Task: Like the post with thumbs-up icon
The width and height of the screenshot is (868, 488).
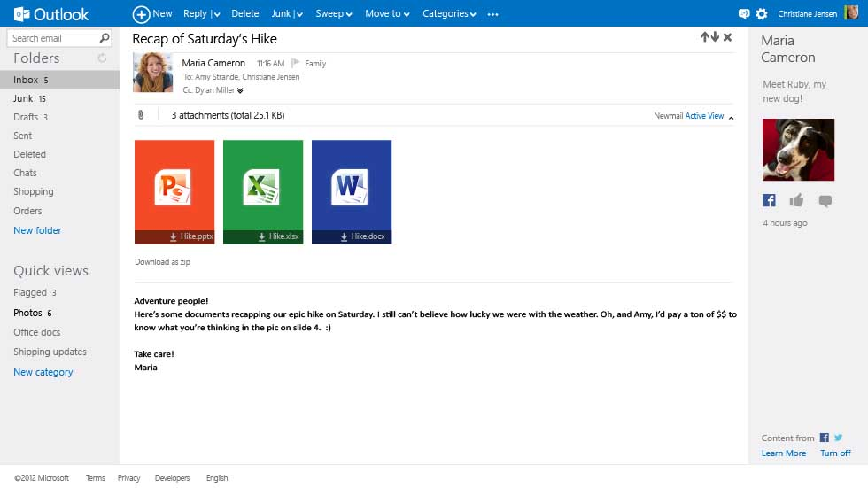Action: tap(796, 200)
